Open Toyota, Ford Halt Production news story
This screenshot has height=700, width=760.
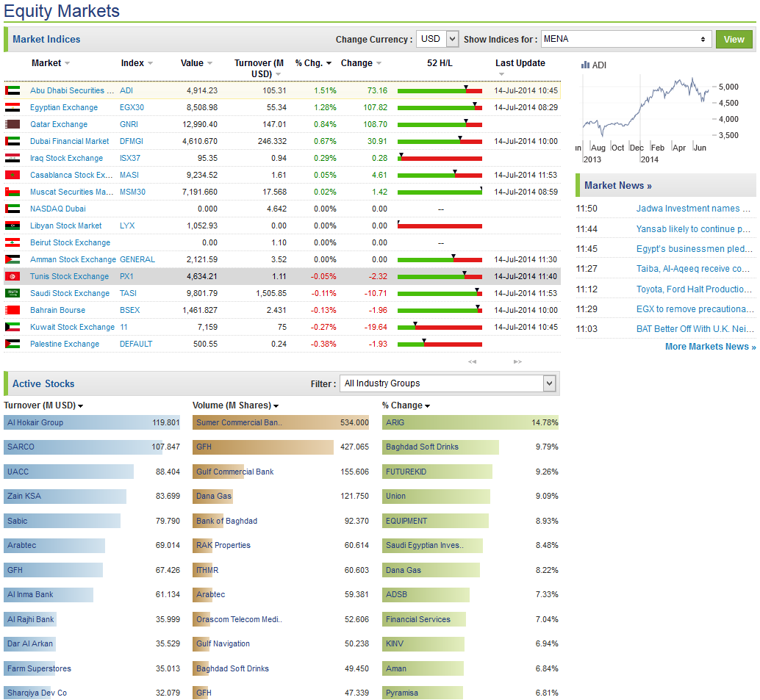[694, 289]
